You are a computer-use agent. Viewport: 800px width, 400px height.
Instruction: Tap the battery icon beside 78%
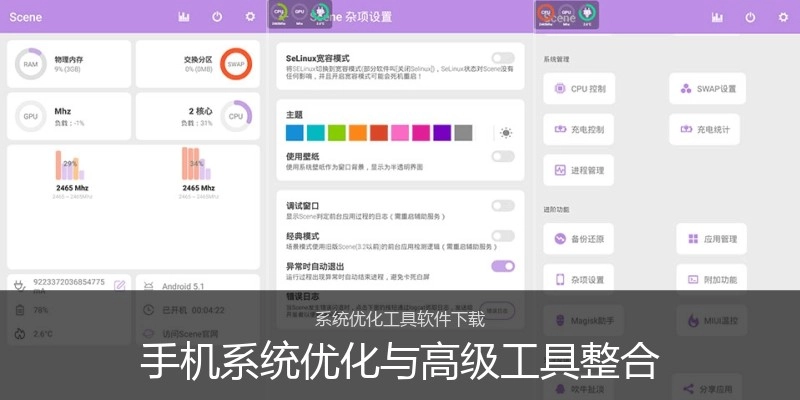tap(19, 310)
